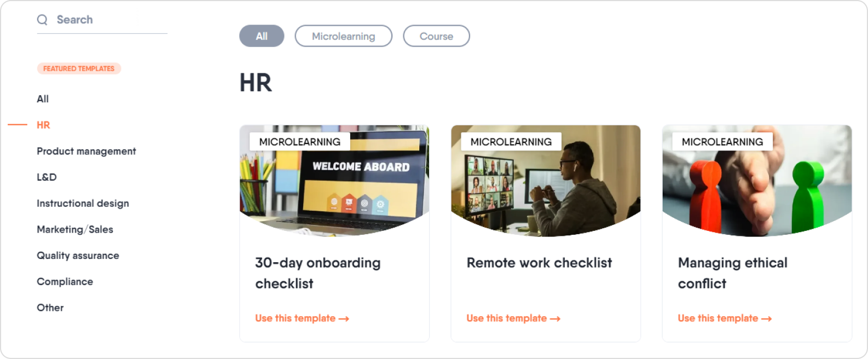Screen dimensions: 868x359
Task: Filter templates by Microlearning
Action: pyautogui.click(x=344, y=36)
